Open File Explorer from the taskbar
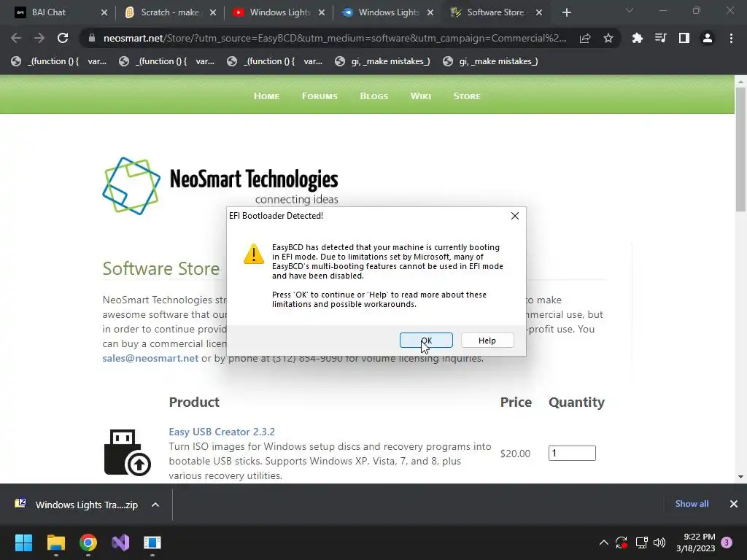Image resolution: width=747 pixels, height=560 pixels. [x=55, y=542]
